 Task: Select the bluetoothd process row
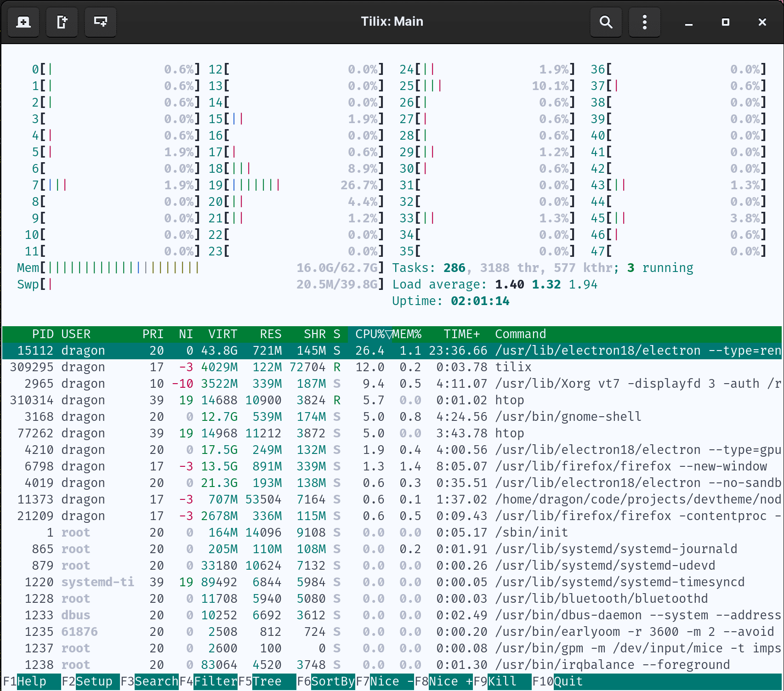[x=392, y=599]
